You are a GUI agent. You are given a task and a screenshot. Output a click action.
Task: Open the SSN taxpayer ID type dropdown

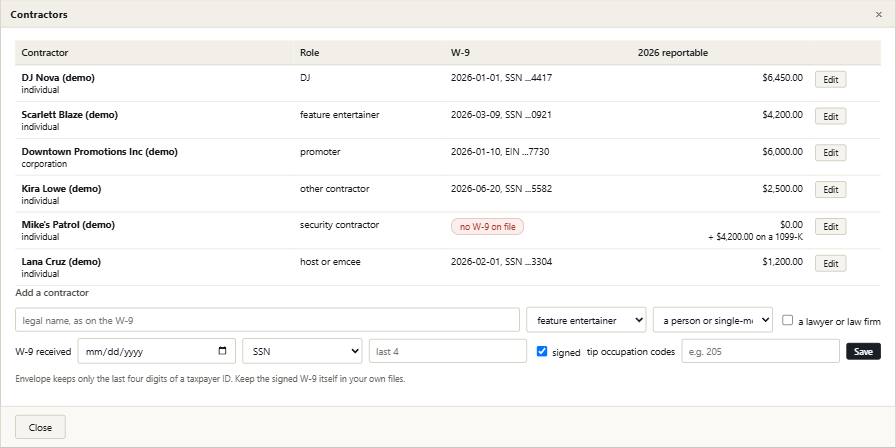[302, 351]
